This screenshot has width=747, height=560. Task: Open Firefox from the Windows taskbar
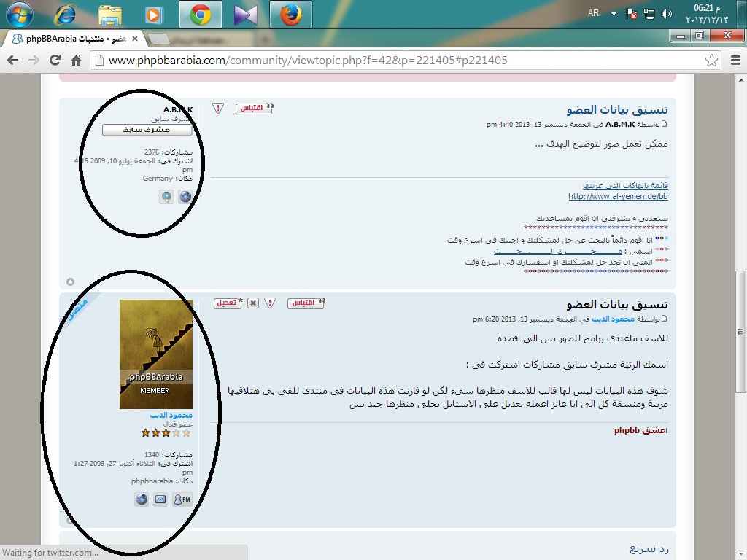(290, 15)
